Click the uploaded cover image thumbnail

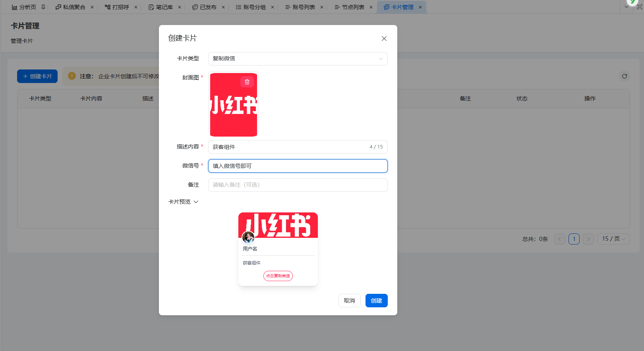tap(234, 105)
